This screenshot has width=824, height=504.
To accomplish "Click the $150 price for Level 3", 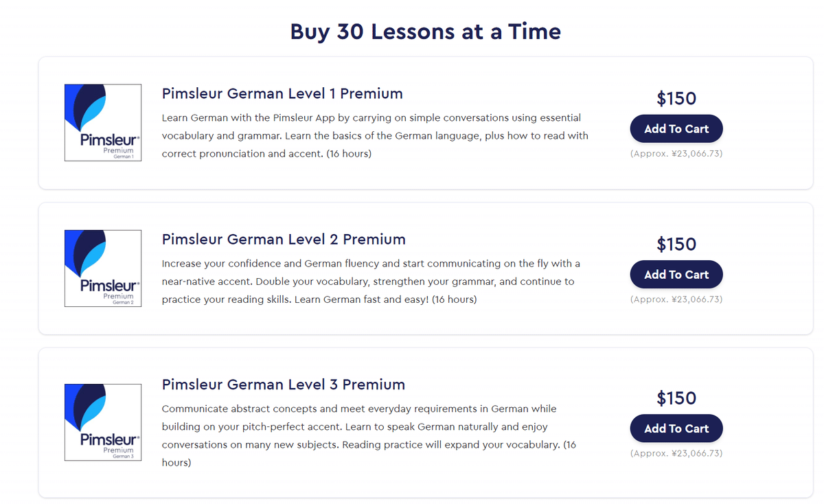I will (676, 398).
